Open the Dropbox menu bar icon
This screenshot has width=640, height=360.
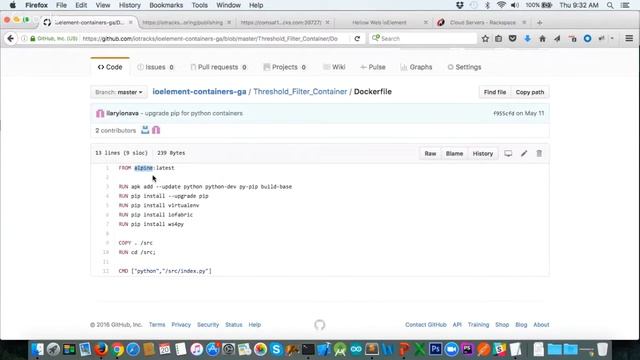point(460,5)
